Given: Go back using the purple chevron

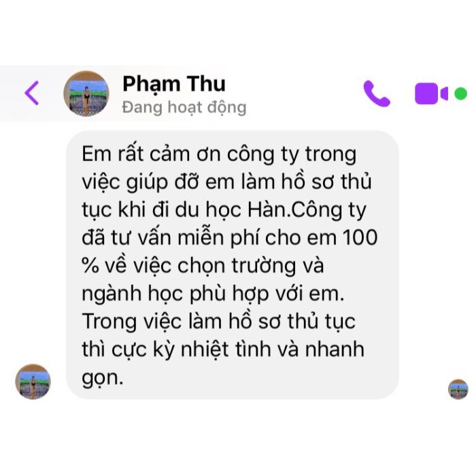Looking at the screenshot, I should coord(32,93).
